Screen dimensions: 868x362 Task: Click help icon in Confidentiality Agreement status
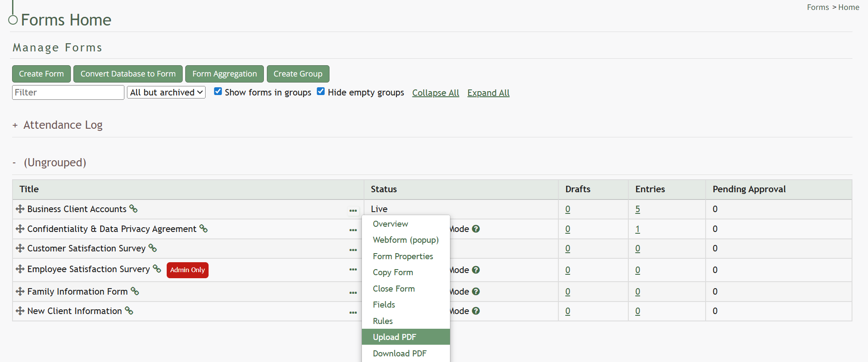[476, 229]
